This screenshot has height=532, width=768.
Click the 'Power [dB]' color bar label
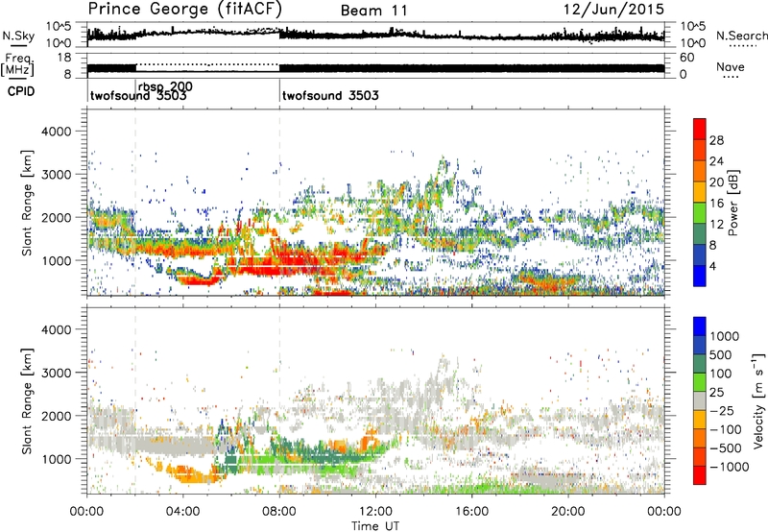click(x=732, y=203)
